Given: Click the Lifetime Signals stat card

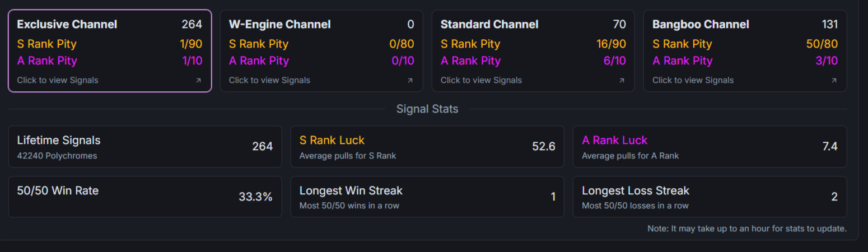Looking at the screenshot, I should click(x=145, y=147).
